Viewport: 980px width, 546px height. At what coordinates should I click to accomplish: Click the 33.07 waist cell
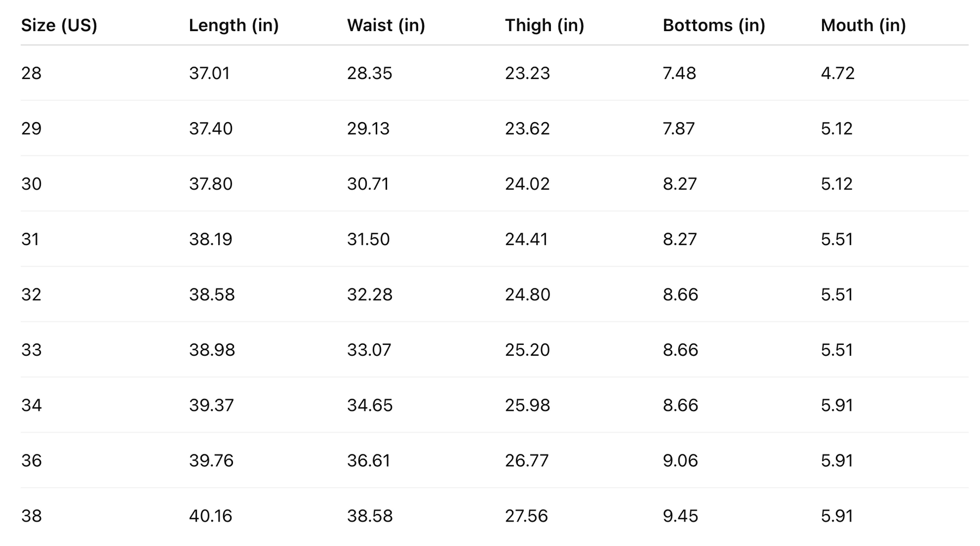[369, 350]
